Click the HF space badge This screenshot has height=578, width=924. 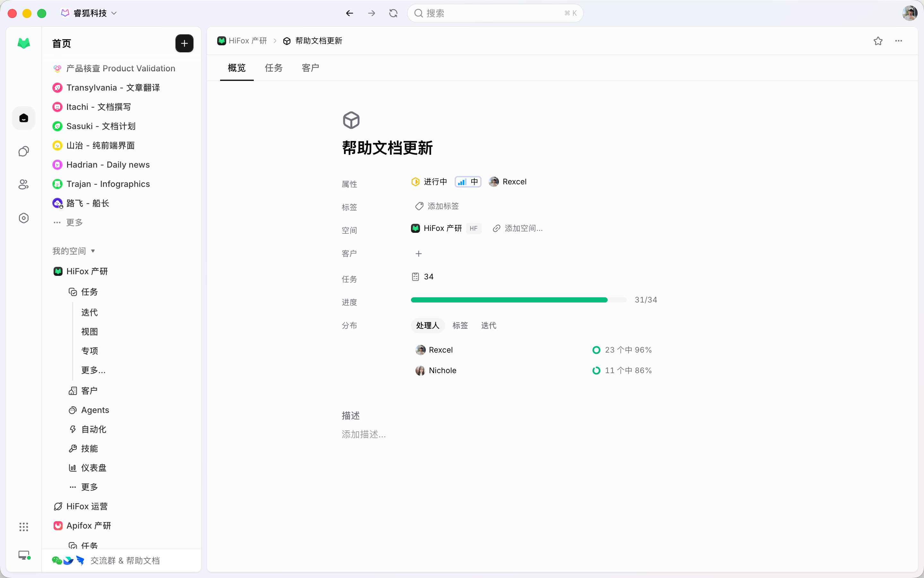[x=474, y=228]
